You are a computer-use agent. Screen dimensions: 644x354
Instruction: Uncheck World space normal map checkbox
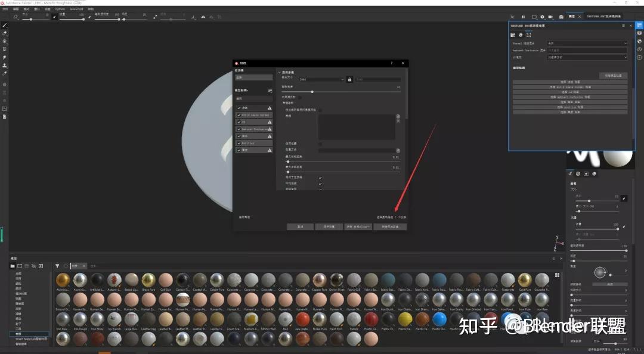pyautogui.click(x=239, y=115)
